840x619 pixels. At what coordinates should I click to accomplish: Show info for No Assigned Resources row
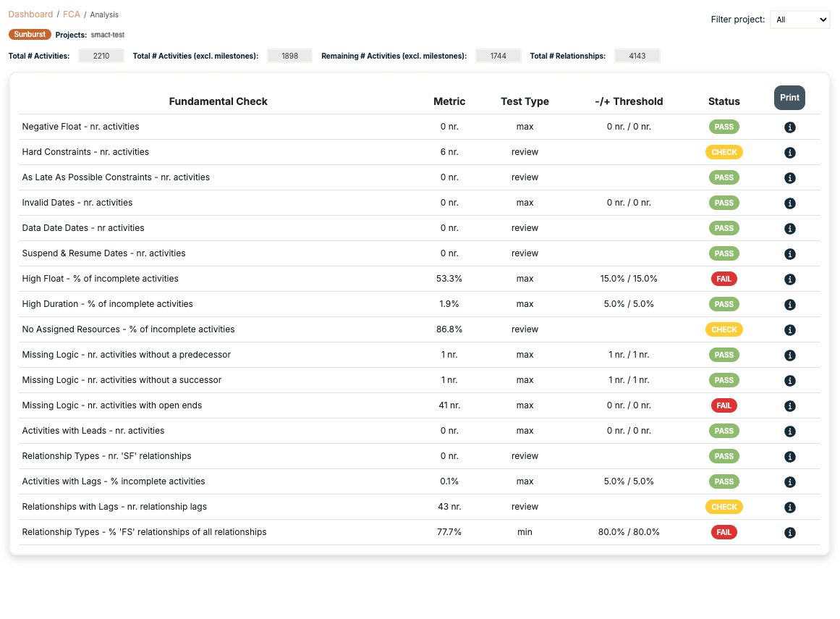pyautogui.click(x=789, y=330)
